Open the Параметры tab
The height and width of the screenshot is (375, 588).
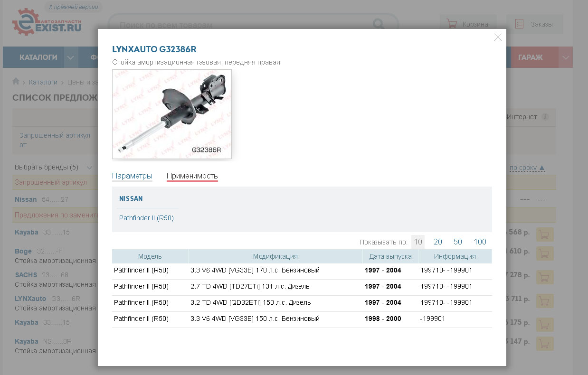tap(132, 176)
